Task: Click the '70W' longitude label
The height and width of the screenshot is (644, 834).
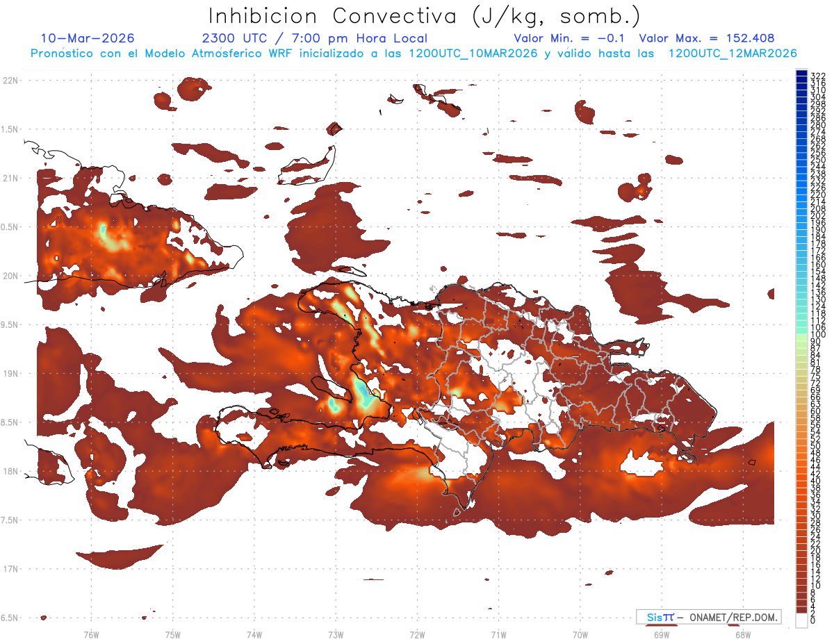Action: 580,634
